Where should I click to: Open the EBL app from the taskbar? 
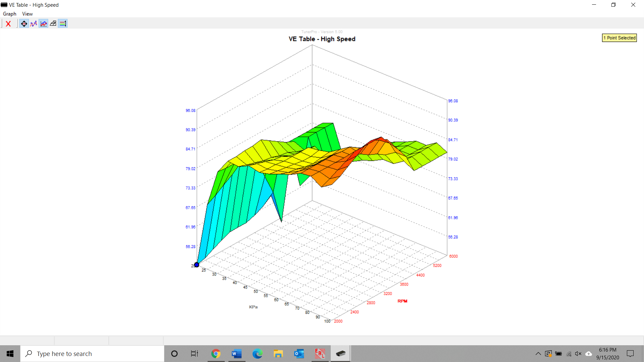pyautogui.click(x=320, y=354)
